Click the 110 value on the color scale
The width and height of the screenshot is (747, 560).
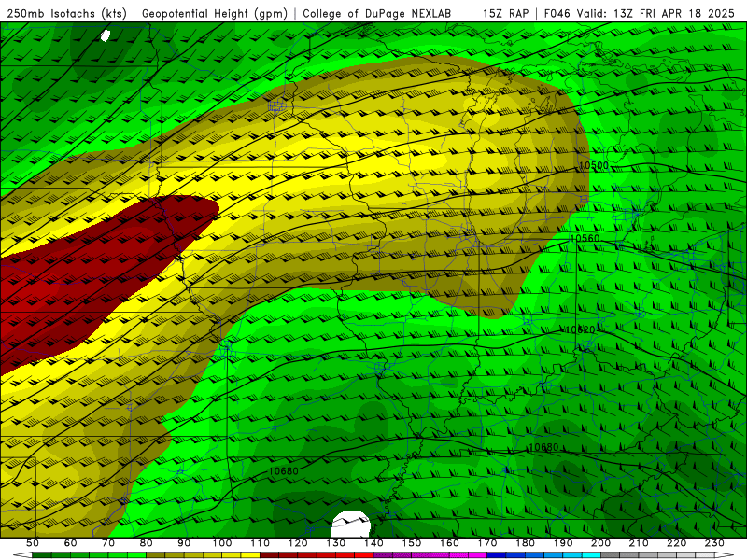(261, 543)
